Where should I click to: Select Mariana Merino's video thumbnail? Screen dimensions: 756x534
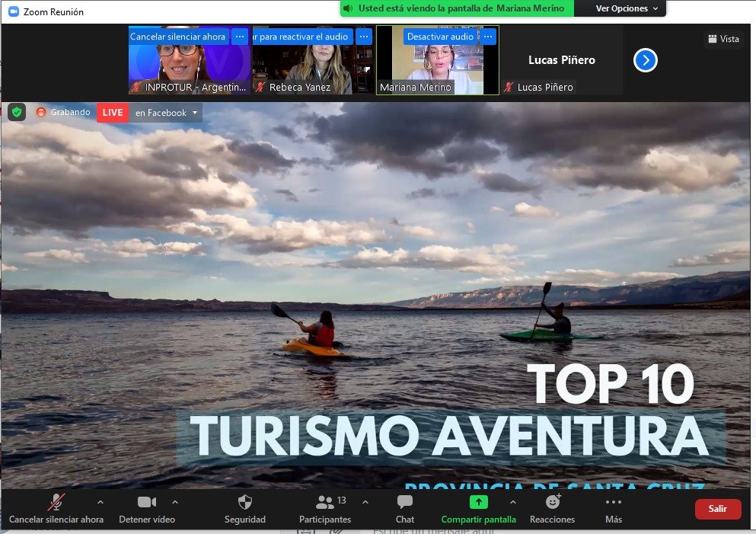coord(437,60)
